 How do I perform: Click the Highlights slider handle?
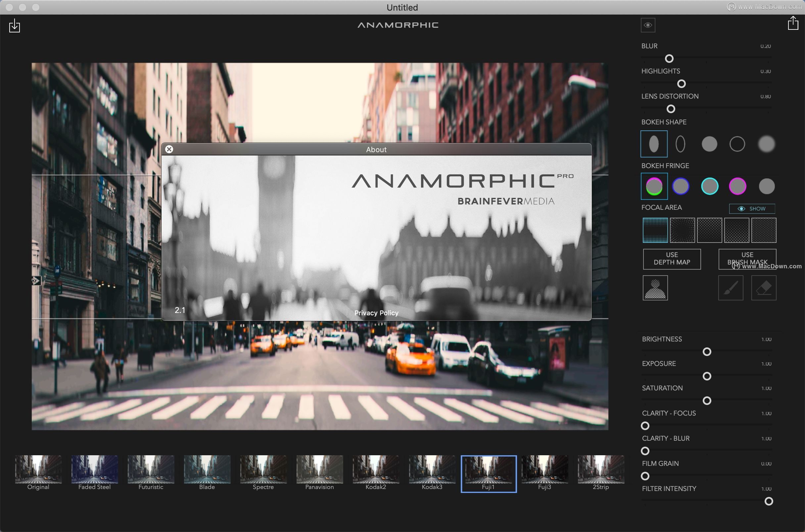681,84
